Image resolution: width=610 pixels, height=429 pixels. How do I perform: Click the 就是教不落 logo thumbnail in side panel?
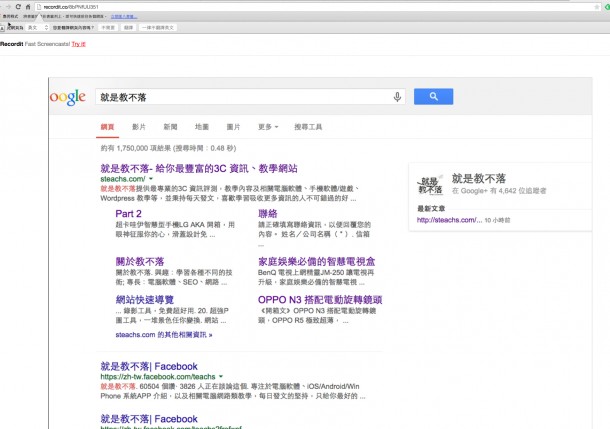pos(430,185)
